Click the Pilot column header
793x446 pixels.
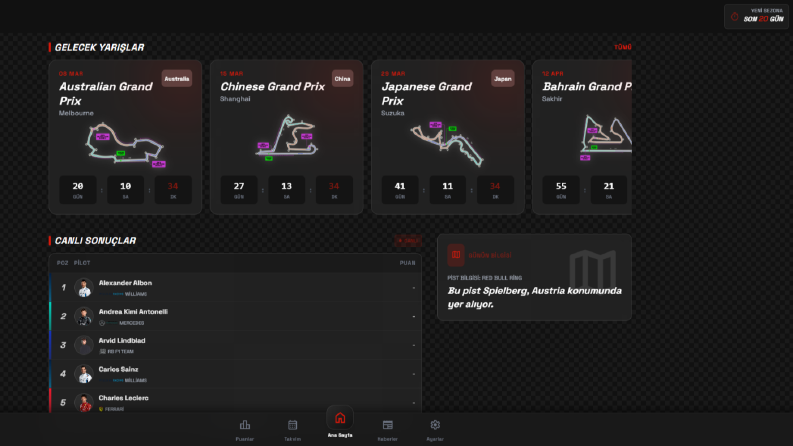[82, 263]
